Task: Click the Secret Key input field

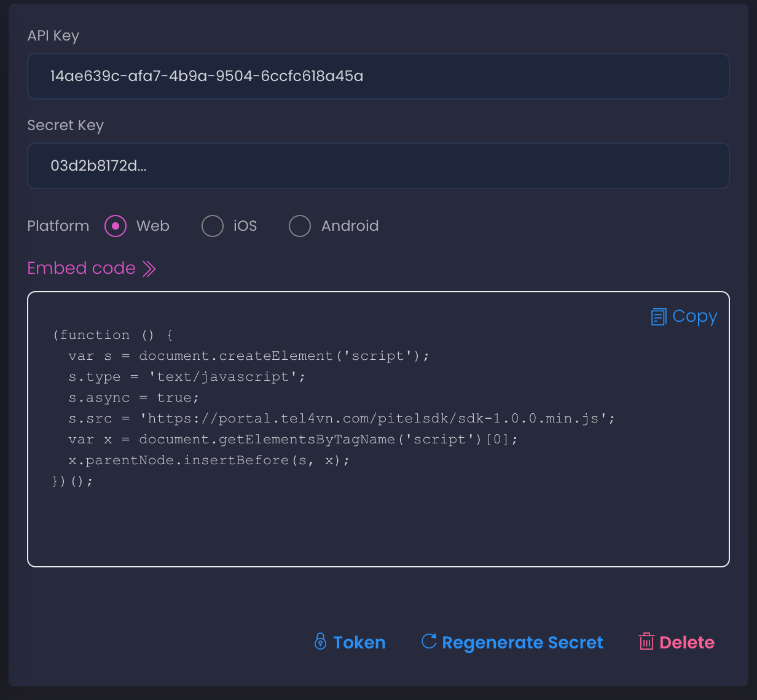Action: 378,166
